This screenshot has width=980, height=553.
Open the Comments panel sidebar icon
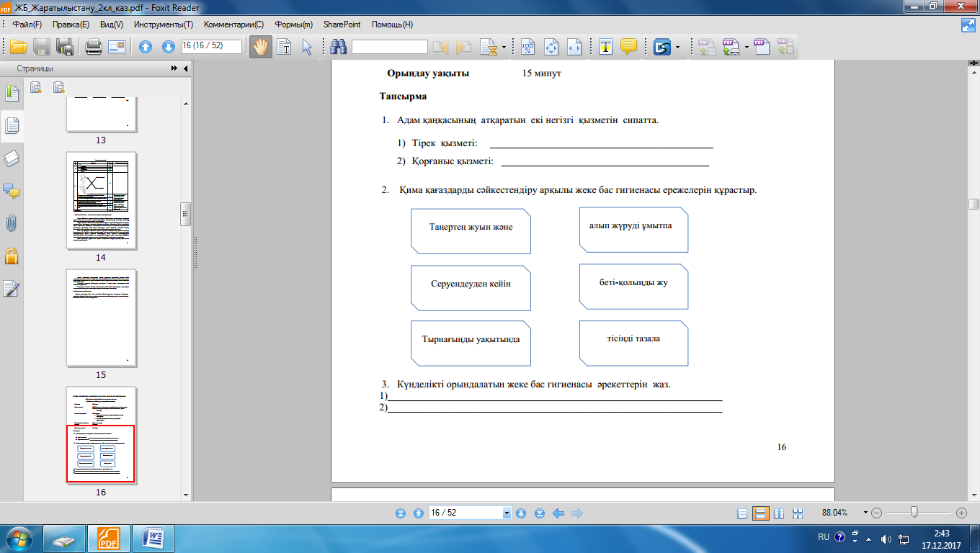point(12,191)
